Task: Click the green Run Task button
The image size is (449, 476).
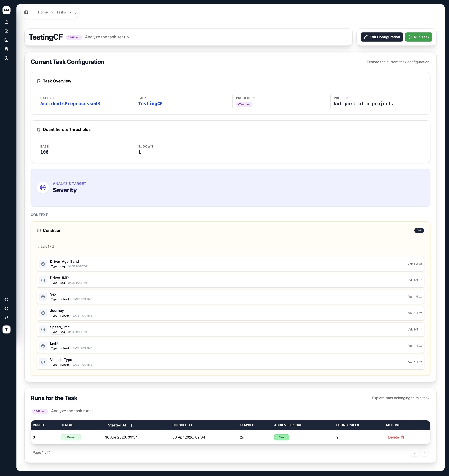Action: coord(419,37)
